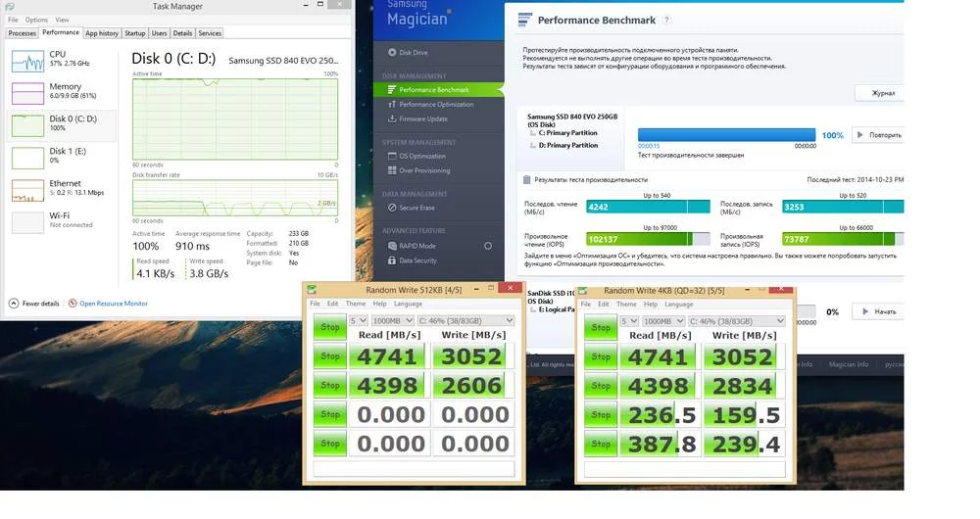The width and height of the screenshot is (980, 519).
Task: Switch to Services tab in Task Manager
Action: 210,33
